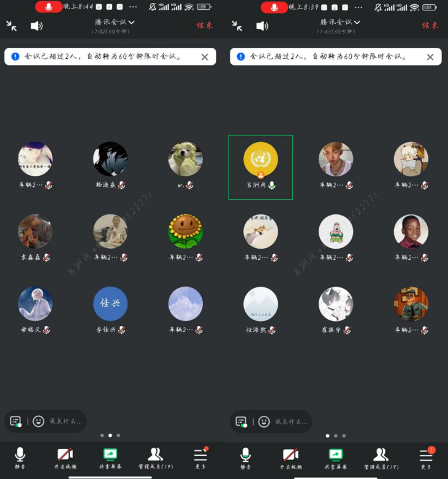This screenshot has width=448, height=479.
Task: Open 更多 menu with red badge in right meeting
Action: (x=426, y=457)
